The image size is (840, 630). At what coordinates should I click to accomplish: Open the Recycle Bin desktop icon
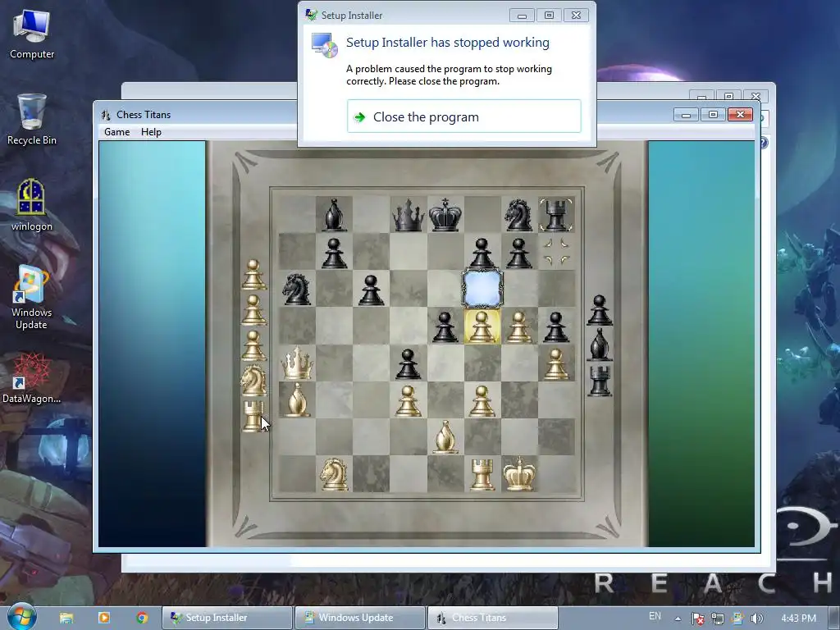pos(32,119)
